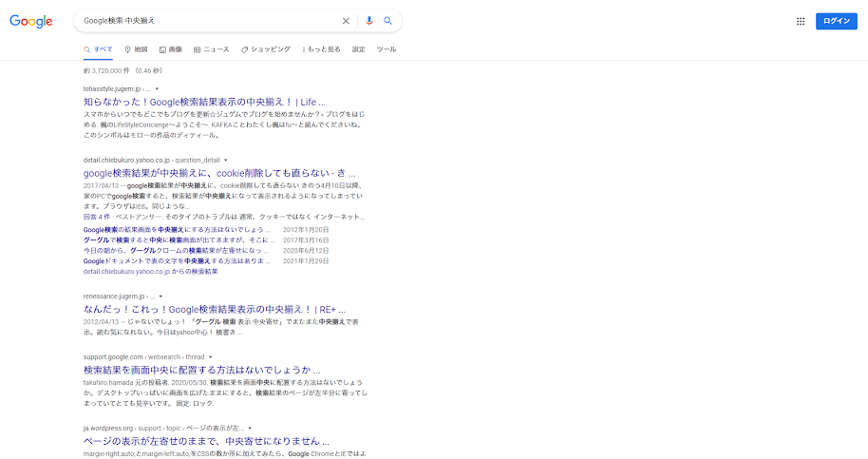Open the もっと見る menu

(322, 49)
